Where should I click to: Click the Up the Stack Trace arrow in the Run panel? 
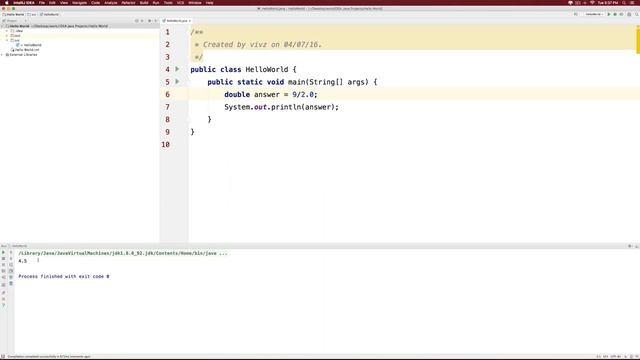11,253
